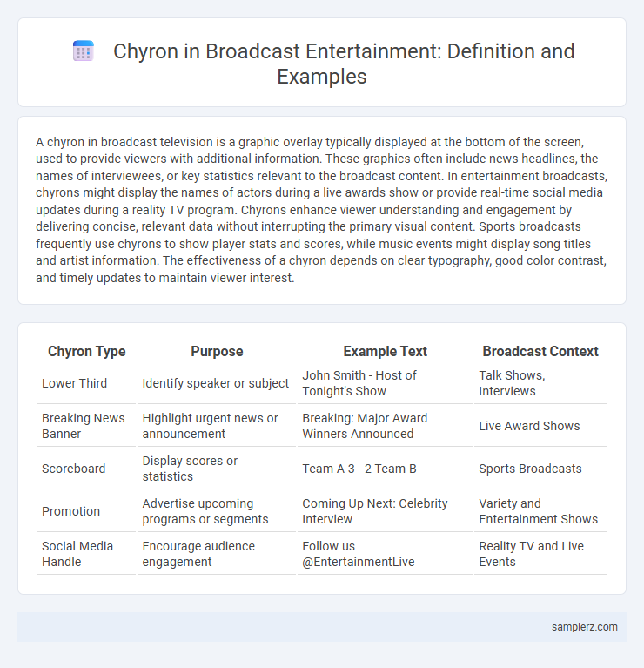This screenshot has width=644, height=668.
Task: Select the 'Live Award Shows' cell
Action: (540, 426)
